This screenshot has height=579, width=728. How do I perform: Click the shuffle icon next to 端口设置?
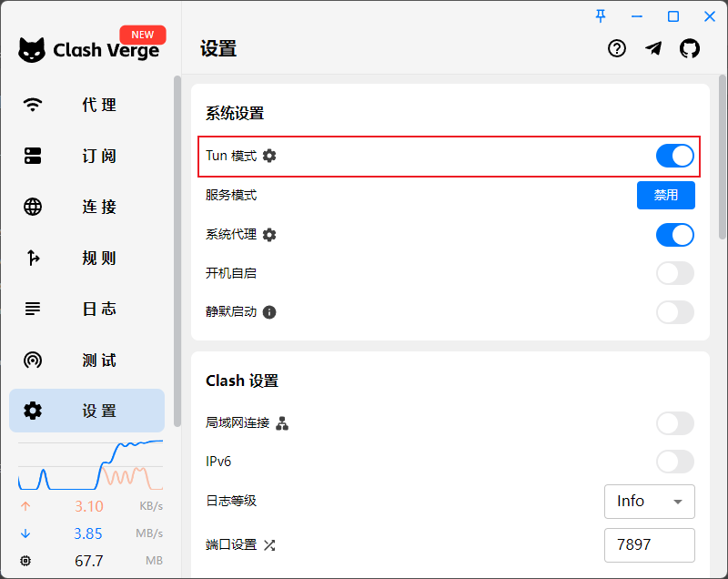point(269,544)
